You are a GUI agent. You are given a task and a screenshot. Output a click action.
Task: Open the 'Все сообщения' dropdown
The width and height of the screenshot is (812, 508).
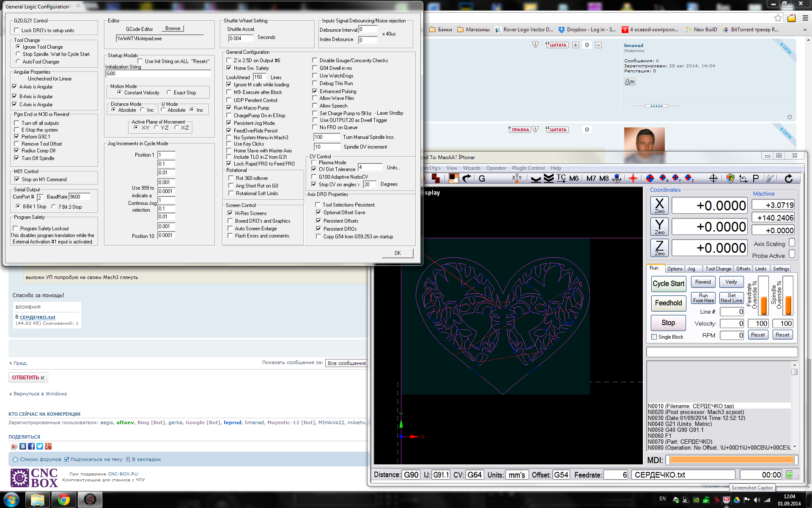pos(346,363)
